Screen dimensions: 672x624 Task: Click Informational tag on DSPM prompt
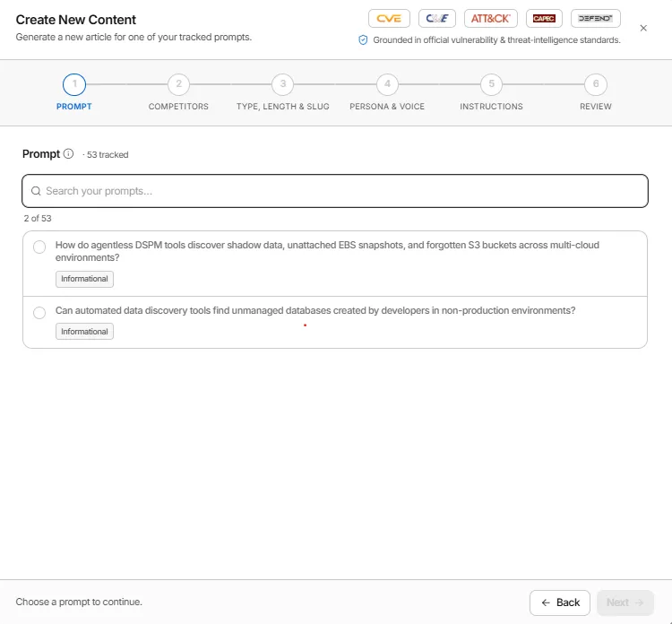(x=84, y=279)
